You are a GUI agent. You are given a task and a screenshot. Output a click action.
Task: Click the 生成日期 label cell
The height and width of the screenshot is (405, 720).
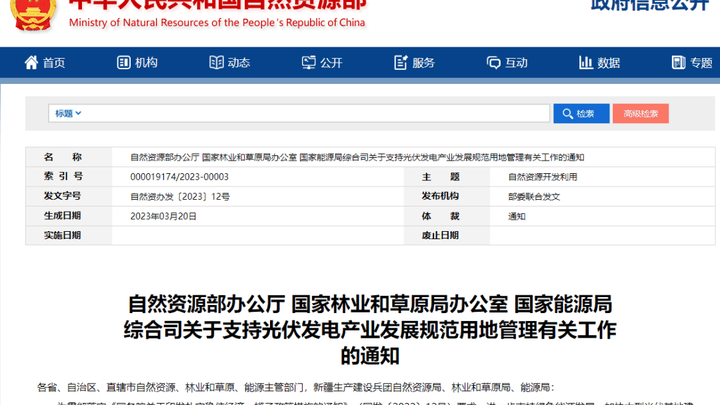coord(69,216)
